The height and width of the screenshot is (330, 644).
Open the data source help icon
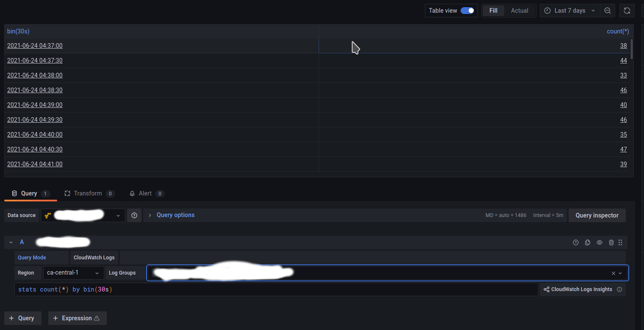coord(134,215)
